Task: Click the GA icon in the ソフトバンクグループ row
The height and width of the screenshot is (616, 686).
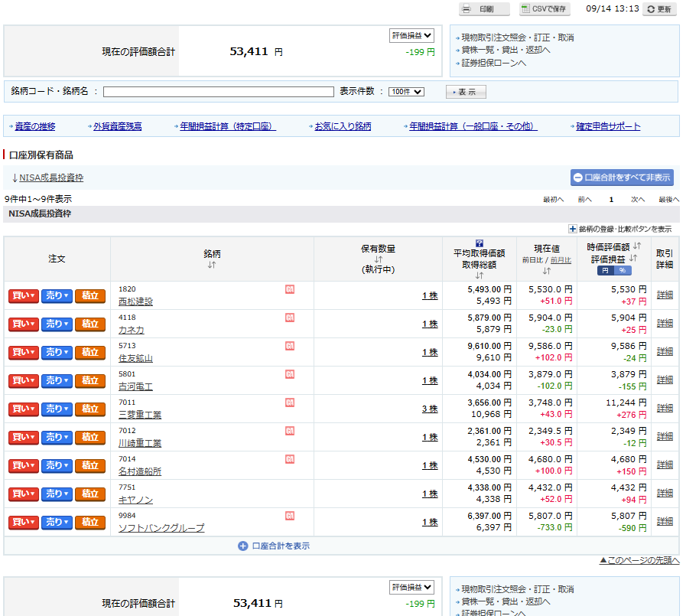Action: [x=290, y=517]
